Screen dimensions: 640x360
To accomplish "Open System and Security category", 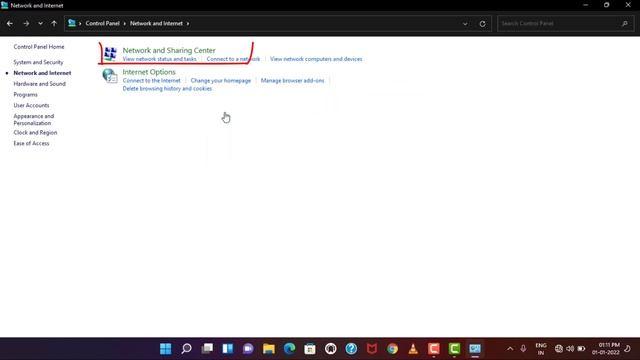I will point(38,62).
